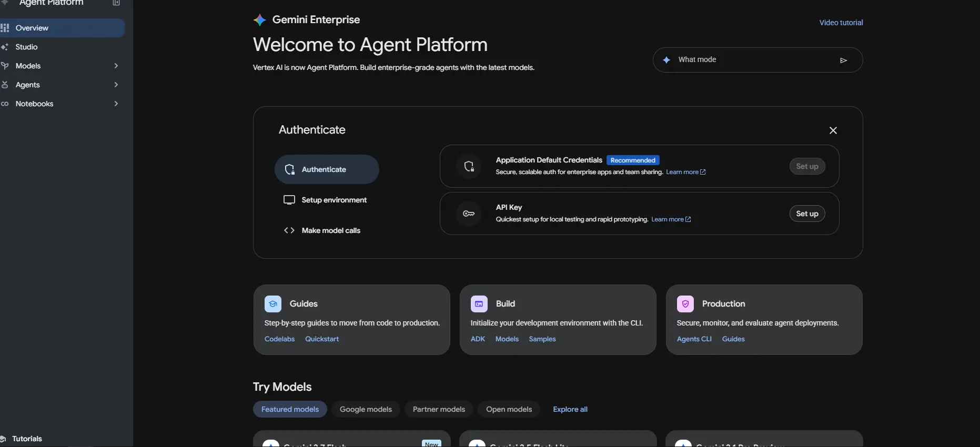Image resolution: width=980 pixels, height=447 pixels.
Task: Click the Gemini Enterprise sparkle logo
Action: pos(260,20)
